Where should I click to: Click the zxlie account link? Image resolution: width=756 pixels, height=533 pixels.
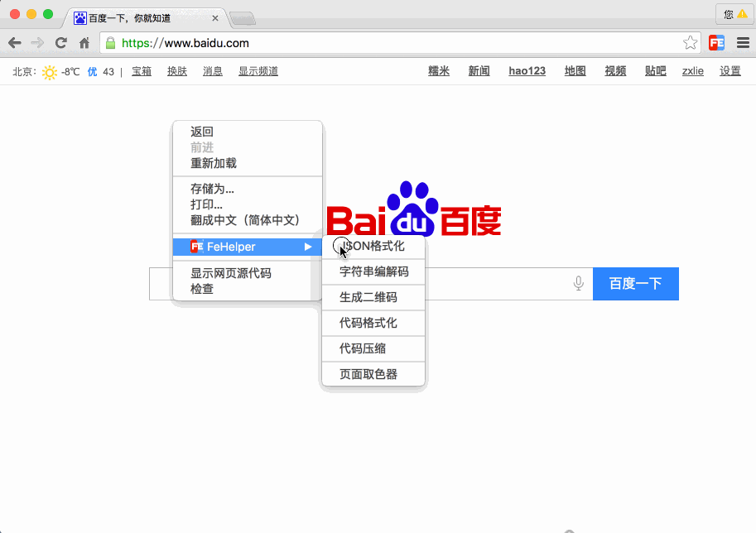point(692,71)
